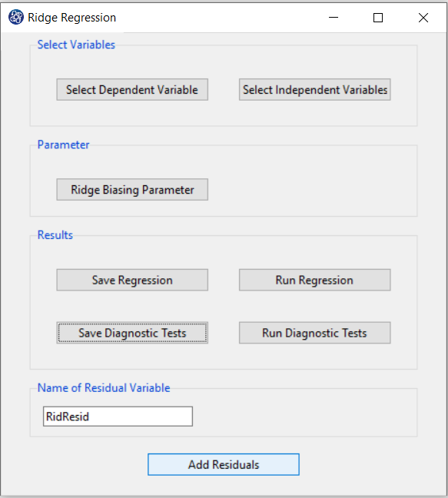Set the Ridge Biasing Parameter

tap(132, 190)
